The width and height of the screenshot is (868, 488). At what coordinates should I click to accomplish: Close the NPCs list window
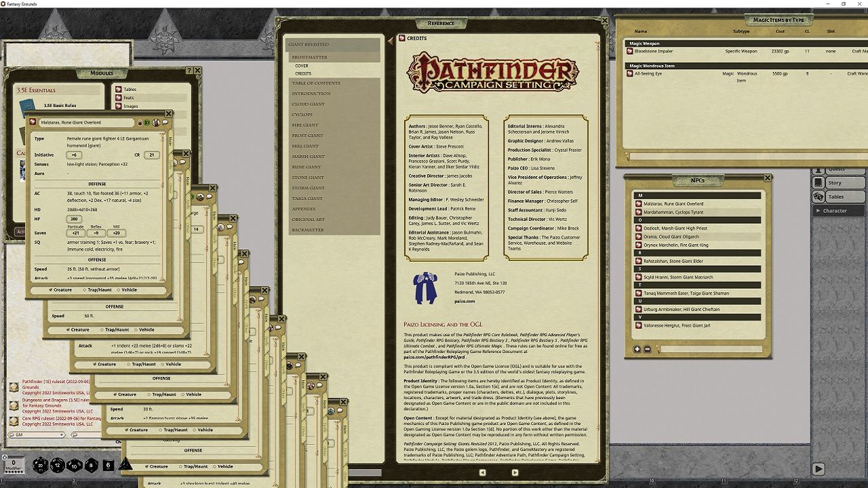click(x=768, y=178)
